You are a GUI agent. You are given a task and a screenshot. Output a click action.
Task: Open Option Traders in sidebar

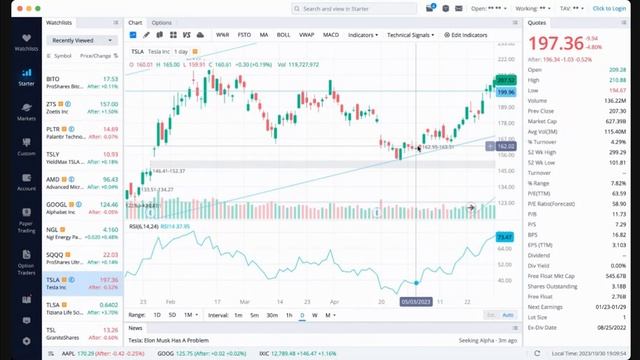coord(27,262)
